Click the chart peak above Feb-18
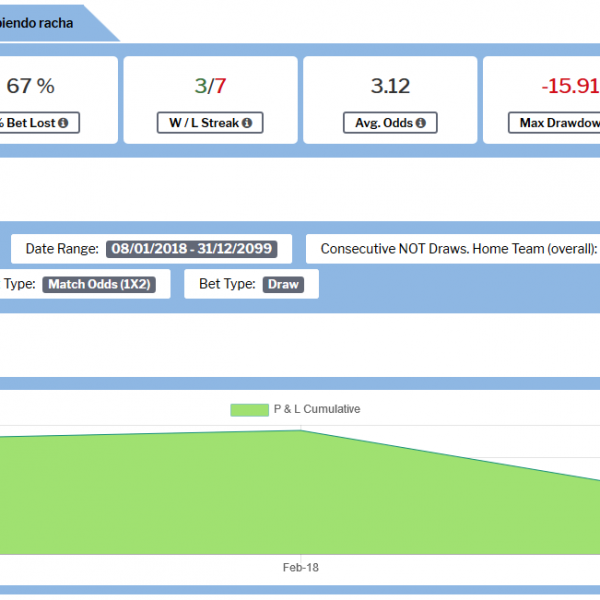Image resolution: width=600 pixels, height=600 pixels. click(300, 431)
